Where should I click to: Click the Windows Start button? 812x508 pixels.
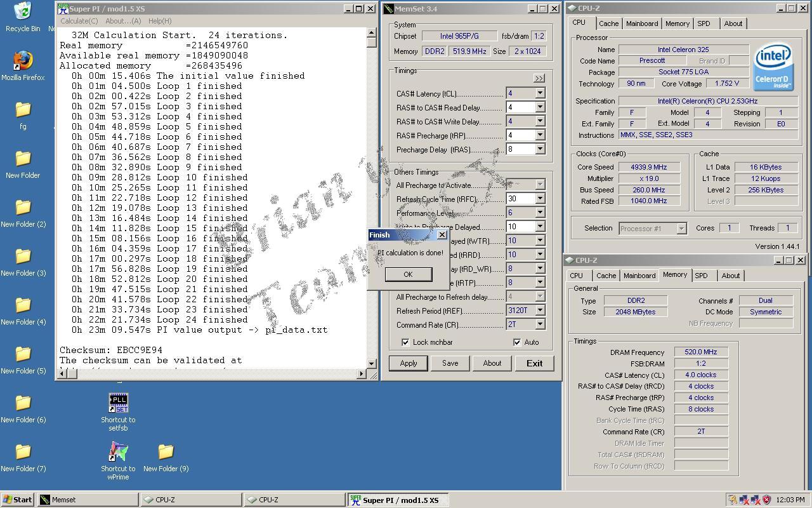(x=18, y=500)
